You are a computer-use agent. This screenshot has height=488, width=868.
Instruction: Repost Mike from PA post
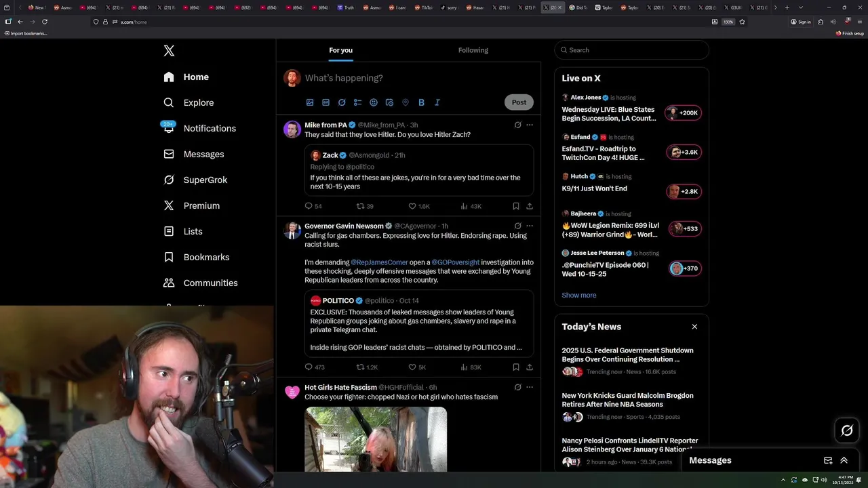click(365, 206)
